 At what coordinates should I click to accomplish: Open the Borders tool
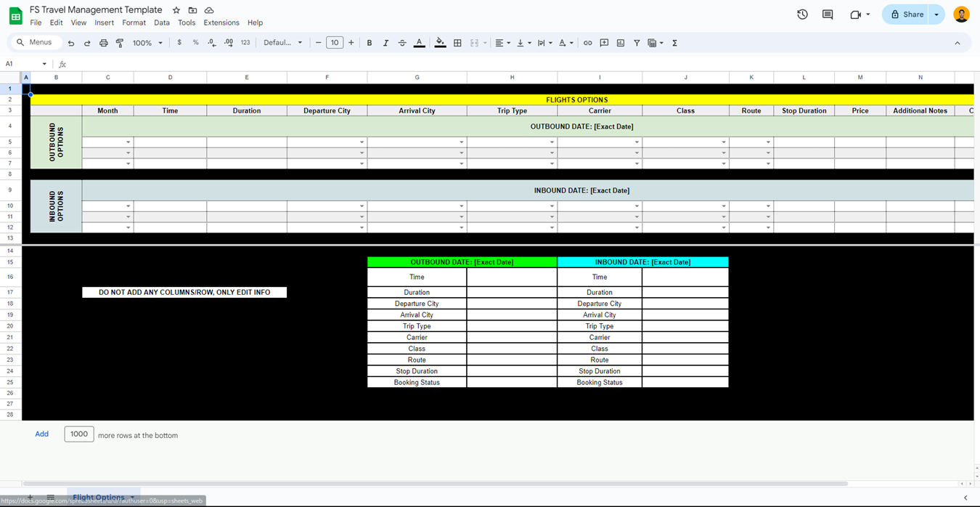point(457,43)
